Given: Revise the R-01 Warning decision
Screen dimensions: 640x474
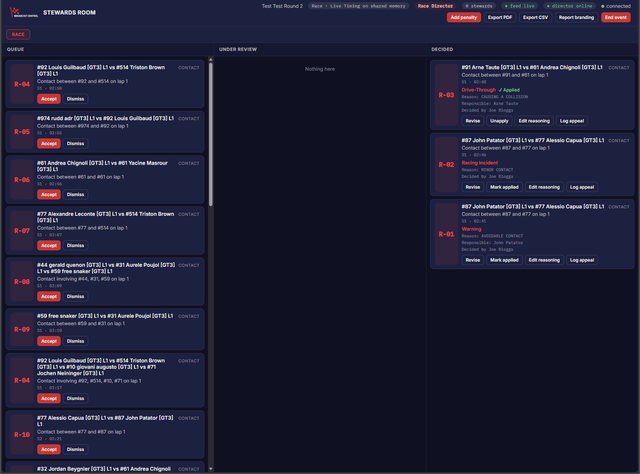Looking at the screenshot, I should pyautogui.click(x=473, y=260).
